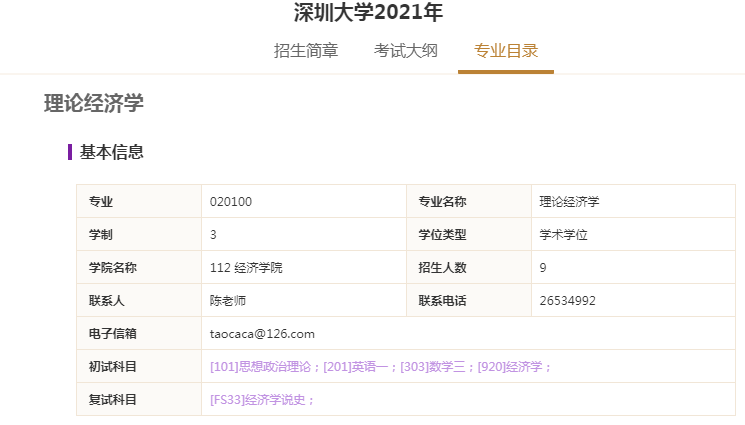The height and width of the screenshot is (425, 745).
Task: Click the 深圳大学2021年 page title
Action: (x=368, y=12)
